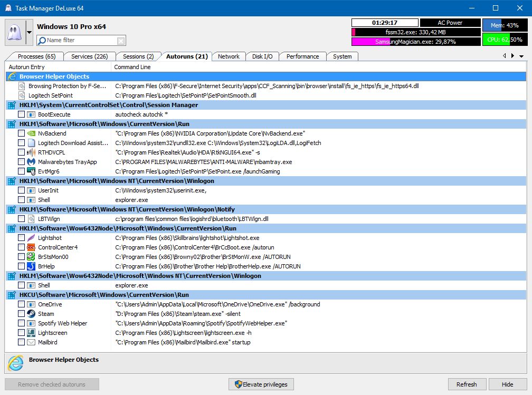Image resolution: width=532 pixels, height=395 pixels.
Task: Open the Network tab
Action: click(x=229, y=56)
